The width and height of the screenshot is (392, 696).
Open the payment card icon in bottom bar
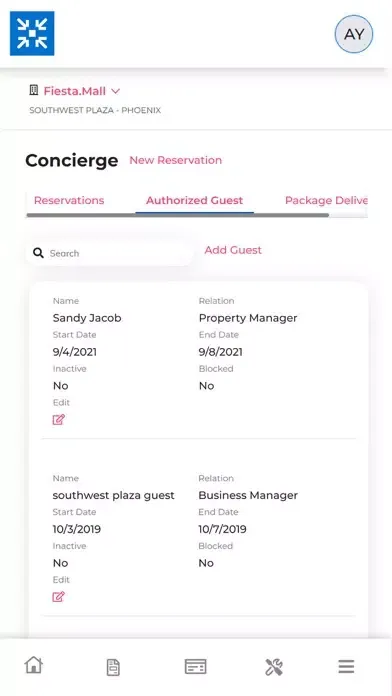tap(195, 667)
